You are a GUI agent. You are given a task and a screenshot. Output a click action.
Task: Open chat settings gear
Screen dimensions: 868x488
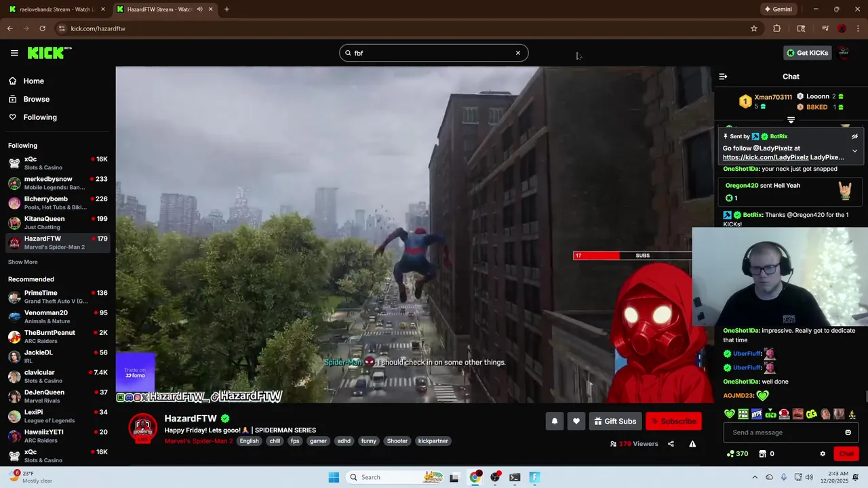click(x=823, y=453)
